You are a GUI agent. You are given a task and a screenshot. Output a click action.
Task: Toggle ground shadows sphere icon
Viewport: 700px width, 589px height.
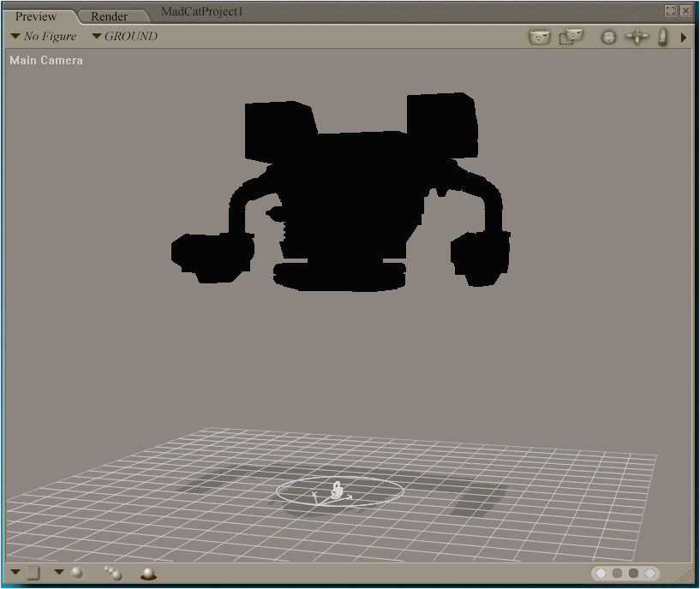pyautogui.click(x=148, y=574)
